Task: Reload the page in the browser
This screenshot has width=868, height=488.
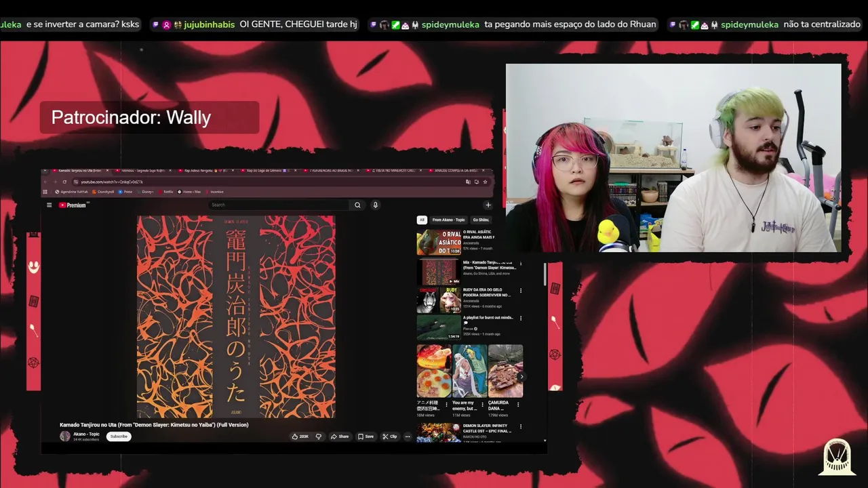Action: click(64, 182)
